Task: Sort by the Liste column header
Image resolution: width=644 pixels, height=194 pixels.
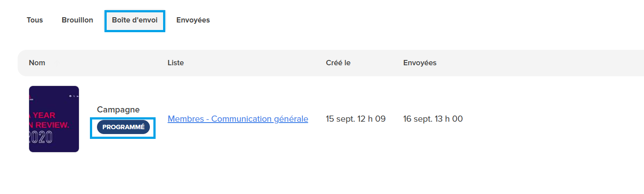Action: coord(176,63)
